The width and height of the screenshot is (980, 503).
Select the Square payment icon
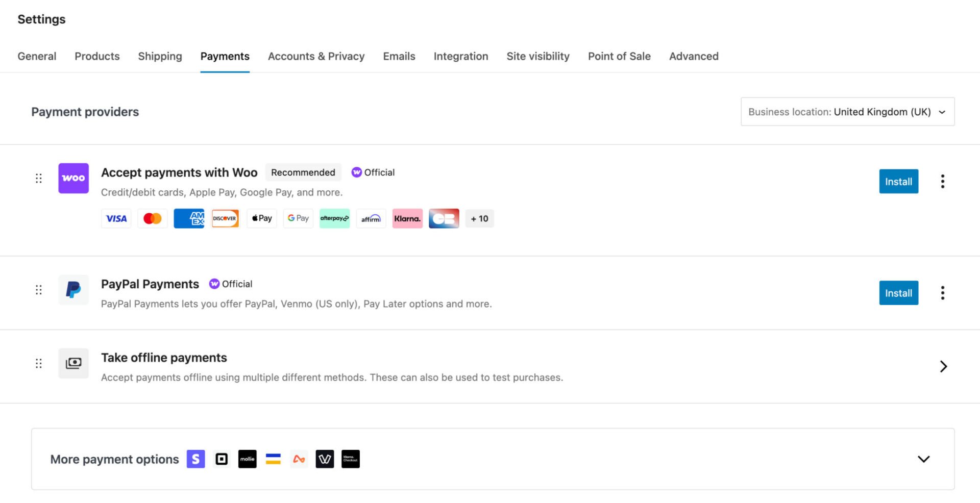pyautogui.click(x=222, y=459)
